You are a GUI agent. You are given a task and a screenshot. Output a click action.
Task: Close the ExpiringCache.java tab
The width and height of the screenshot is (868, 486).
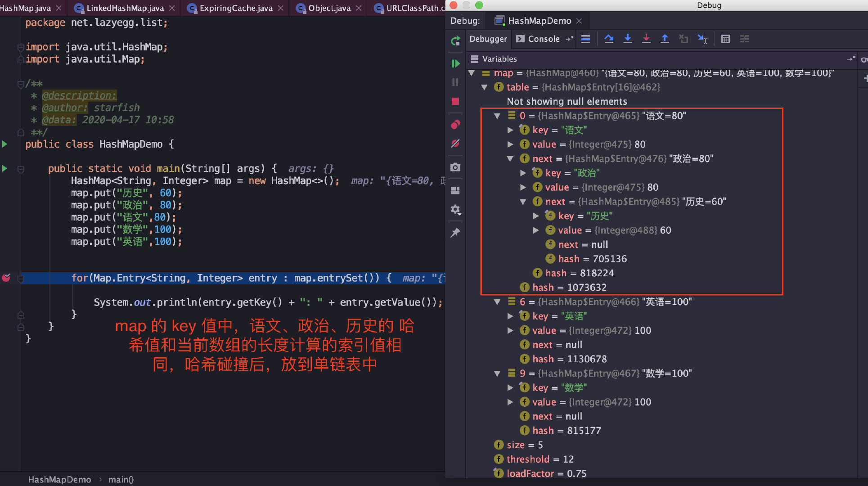[x=281, y=8]
